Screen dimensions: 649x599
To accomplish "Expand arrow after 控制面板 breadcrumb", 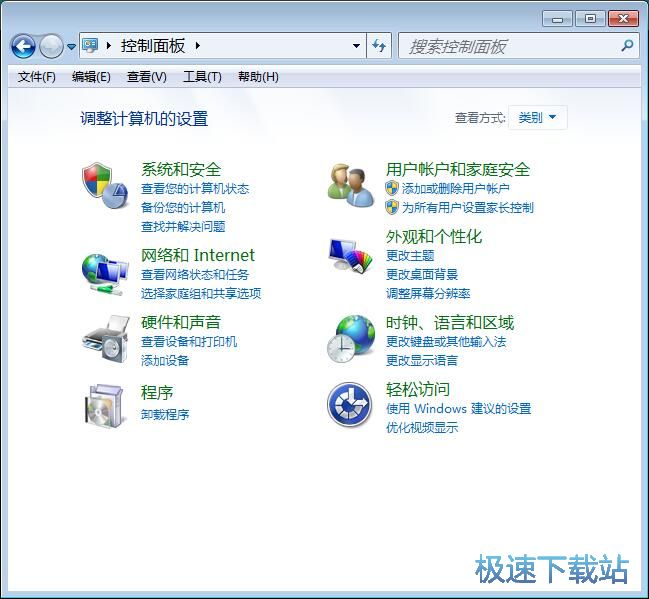I will click(x=198, y=46).
